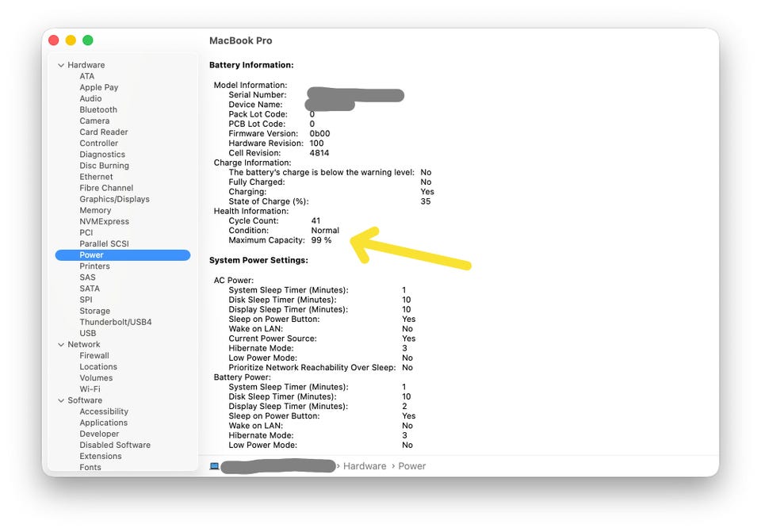The width and height of the screenshot is (761, 532).
Task: Open the Bluetooth hardware entry
Action: click(x=98, y=109)
